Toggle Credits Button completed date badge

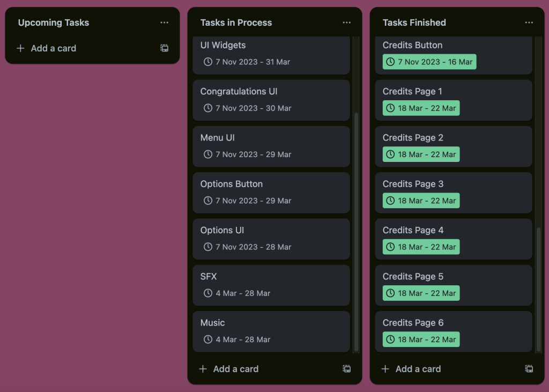(x=429, y=62)
